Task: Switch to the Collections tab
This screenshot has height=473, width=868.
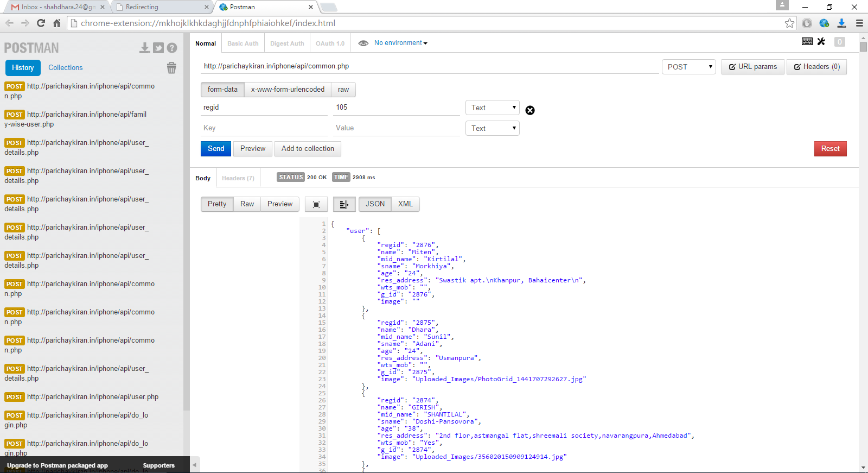Action: coord(66,68)
